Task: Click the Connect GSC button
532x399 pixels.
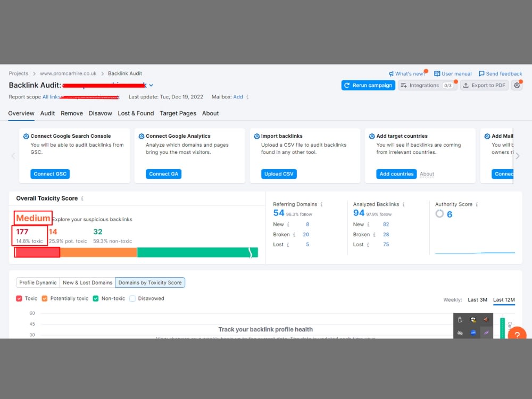Action: 50,174
